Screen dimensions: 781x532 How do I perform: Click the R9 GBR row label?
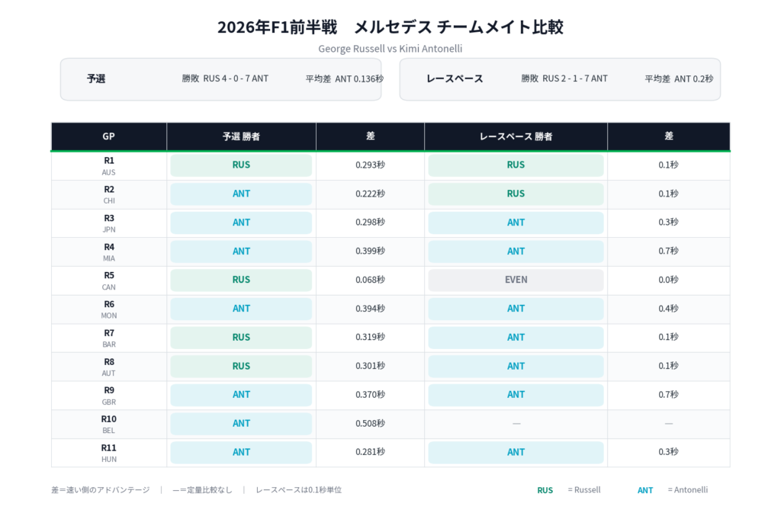[108, 396]
